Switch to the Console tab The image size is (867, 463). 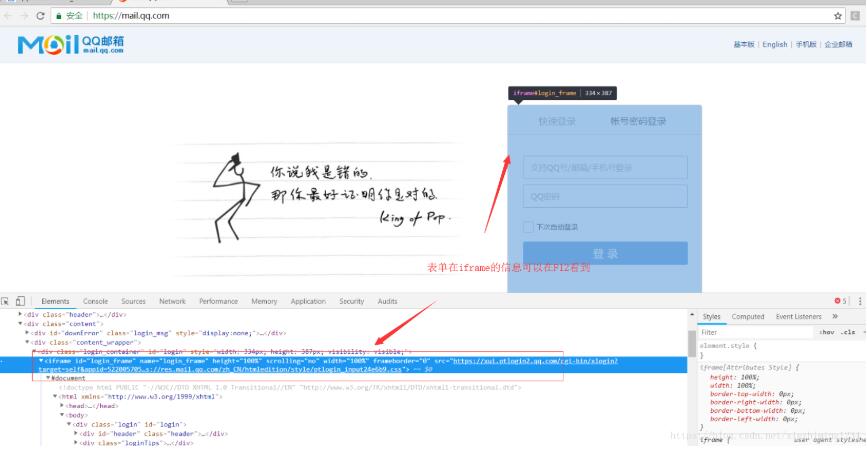click(x=95, y=301)
